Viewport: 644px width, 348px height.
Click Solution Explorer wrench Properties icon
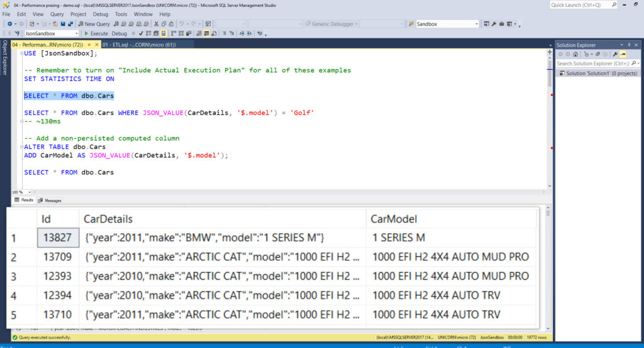615,54
